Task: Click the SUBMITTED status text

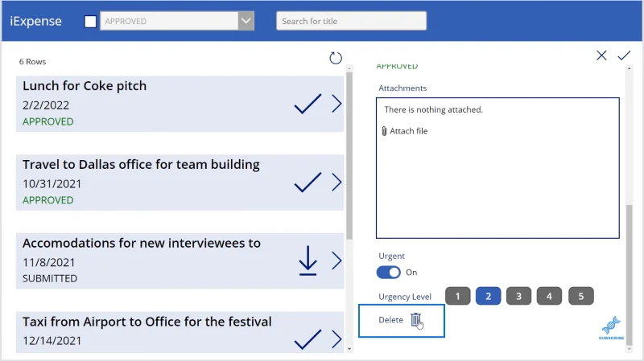Action: (50, 278)
